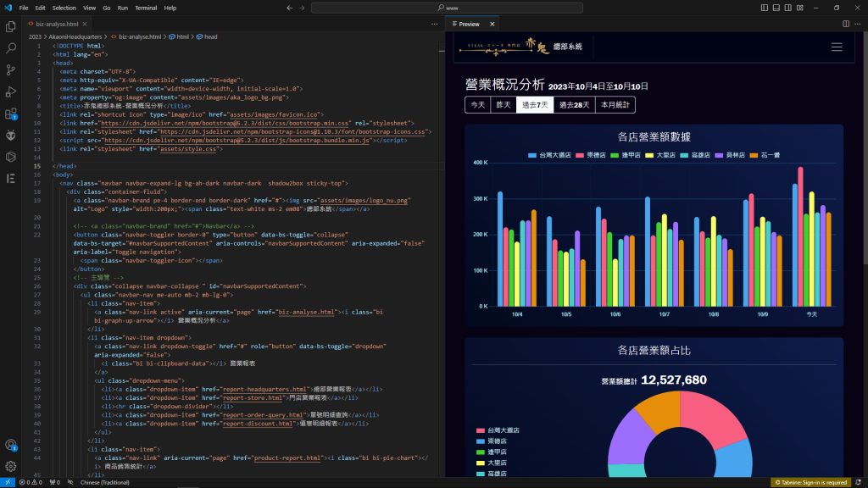Open the Extensions view
This screenshot has height=488, width=868.
coord(10,114)
